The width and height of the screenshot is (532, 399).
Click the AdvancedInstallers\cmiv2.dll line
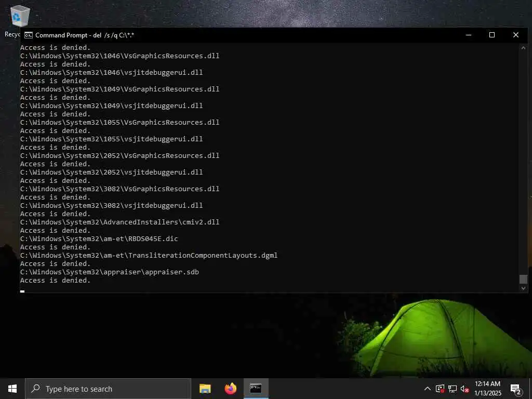pyautogui.click(x=120, y=222)
